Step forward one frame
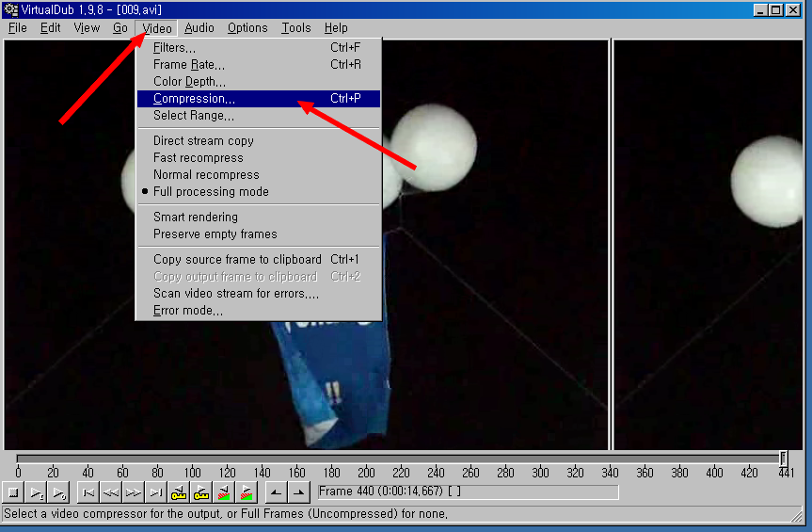The image size is (812, 532). click(133, 492)
